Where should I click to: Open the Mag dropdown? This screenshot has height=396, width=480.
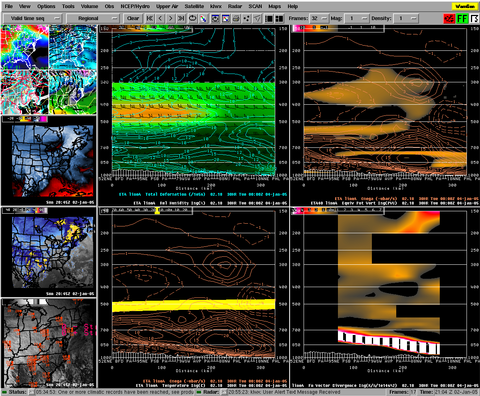[x=357, y=18]
